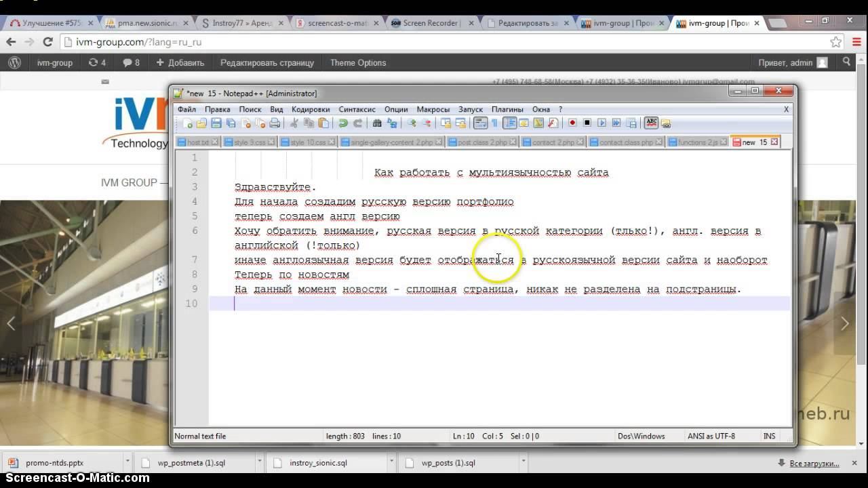Click the Stop Recording macro icon
868x488 pixels.
click(587, 123)
